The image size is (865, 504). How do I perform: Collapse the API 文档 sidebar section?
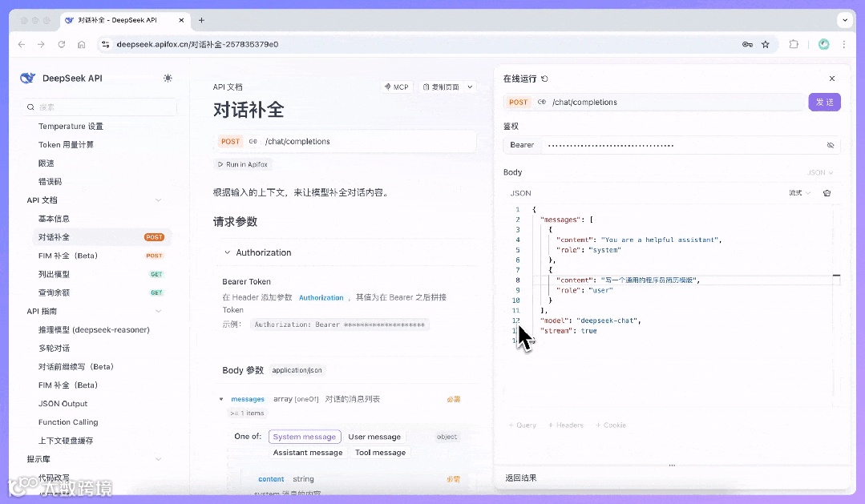158,200
